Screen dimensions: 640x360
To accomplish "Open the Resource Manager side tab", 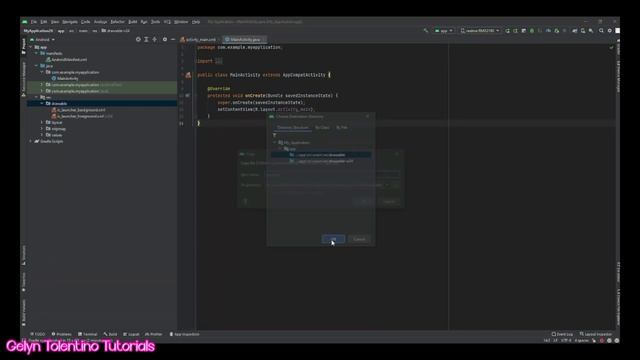I will coord(24,79).
